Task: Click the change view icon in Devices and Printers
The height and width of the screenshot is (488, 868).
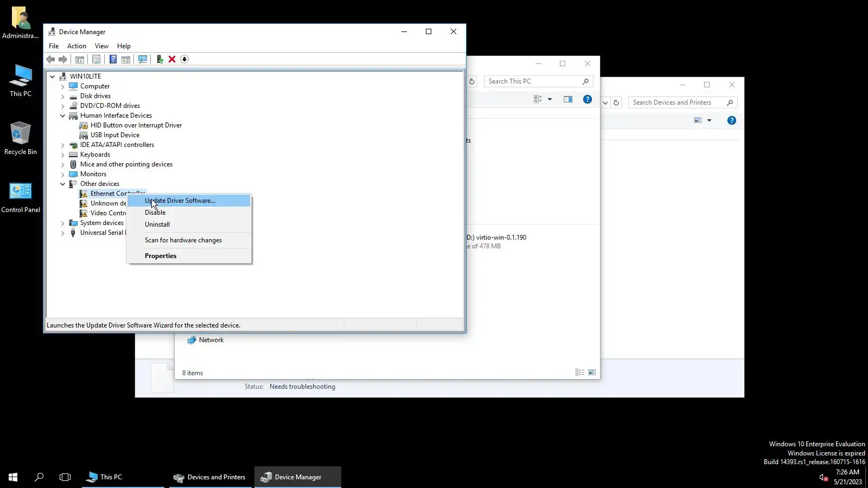Action: click(698, 120)
